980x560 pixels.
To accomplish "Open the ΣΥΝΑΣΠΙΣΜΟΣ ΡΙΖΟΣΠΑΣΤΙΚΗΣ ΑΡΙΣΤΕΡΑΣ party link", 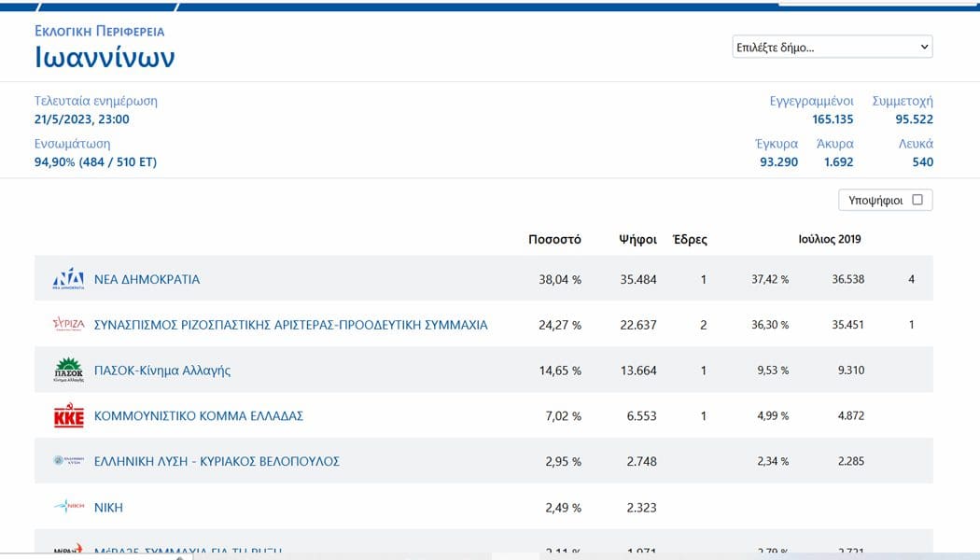I will tap(290, 325).
